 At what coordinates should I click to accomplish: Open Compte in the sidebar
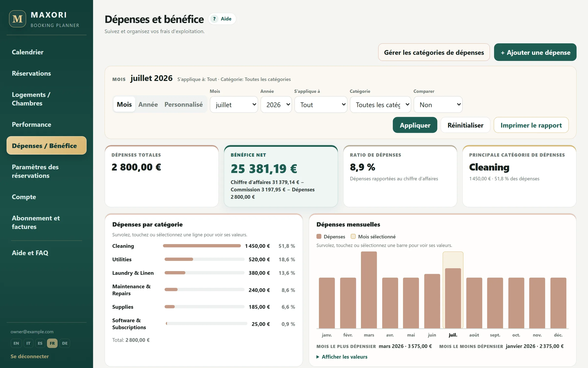point(47,197)
